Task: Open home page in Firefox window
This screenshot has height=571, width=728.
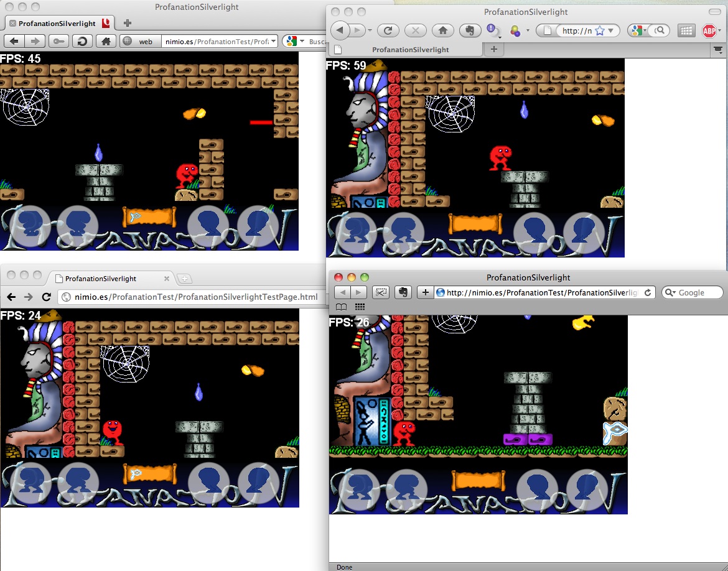Action: [443, 30]
